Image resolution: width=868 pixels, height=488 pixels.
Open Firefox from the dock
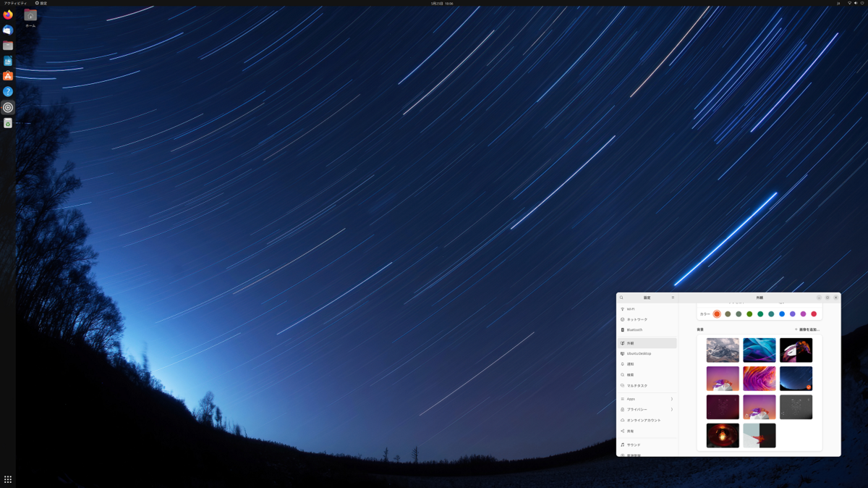pos(8,14)
